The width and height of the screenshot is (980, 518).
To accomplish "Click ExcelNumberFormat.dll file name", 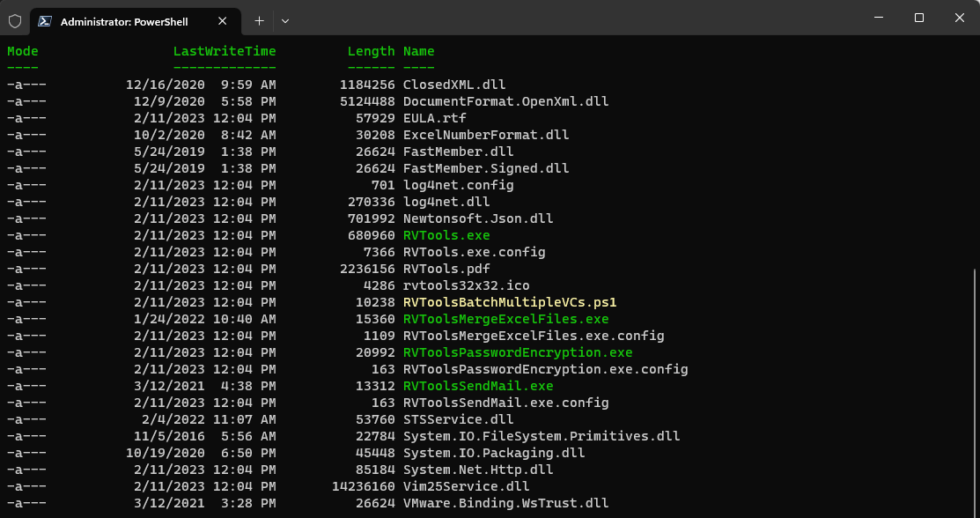I will [x=486, y=135].
